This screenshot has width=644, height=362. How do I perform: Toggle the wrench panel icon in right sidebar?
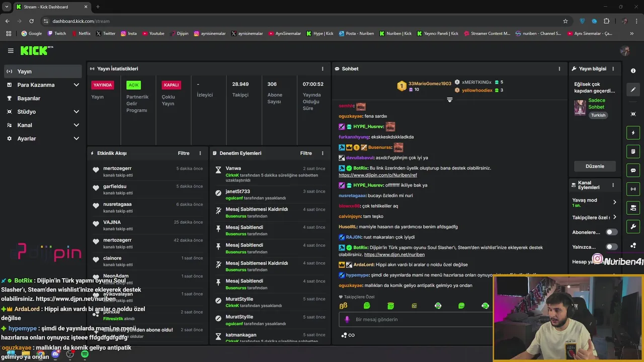(633, 226)
